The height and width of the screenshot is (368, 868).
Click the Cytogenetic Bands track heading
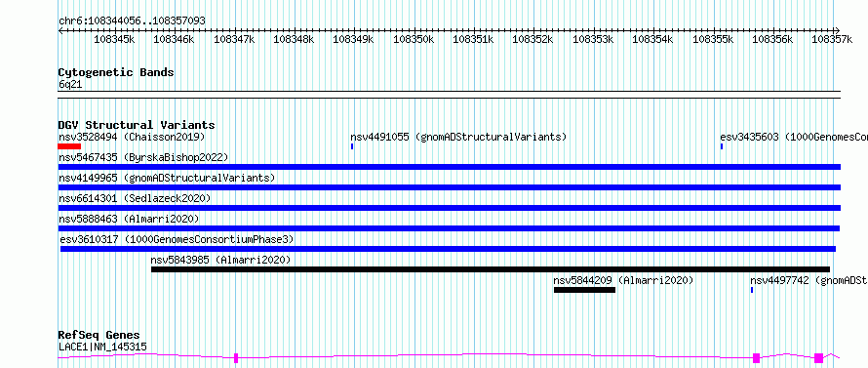(x=116, y=72)
